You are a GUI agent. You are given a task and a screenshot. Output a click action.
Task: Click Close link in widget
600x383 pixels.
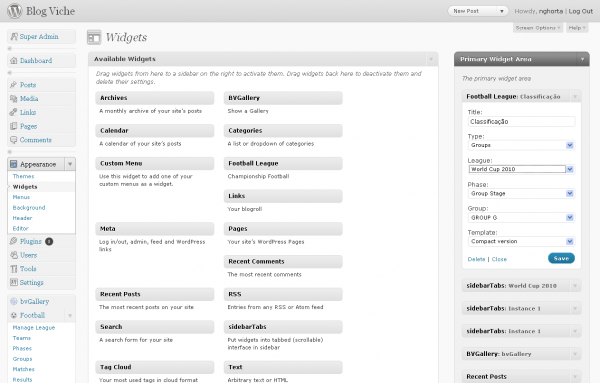(x=499, y=259)
